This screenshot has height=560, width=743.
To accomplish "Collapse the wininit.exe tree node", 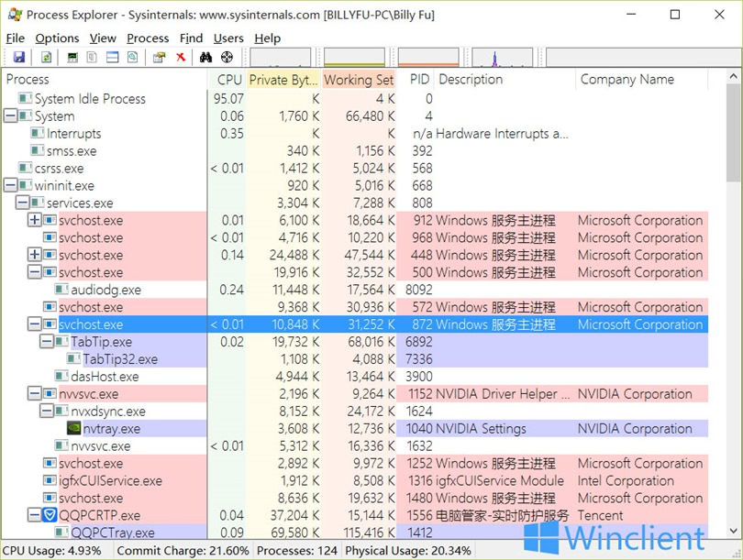I will (x=10, y=185).
